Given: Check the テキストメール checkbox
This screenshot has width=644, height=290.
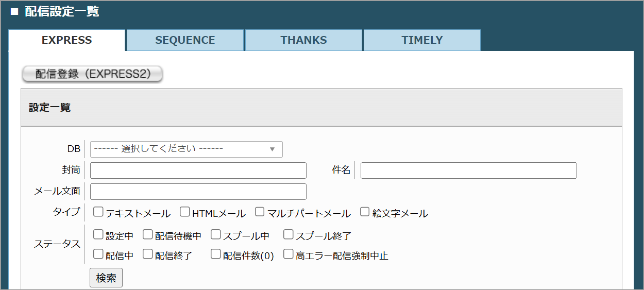Looking at the screenshot, I should (98, 212).
